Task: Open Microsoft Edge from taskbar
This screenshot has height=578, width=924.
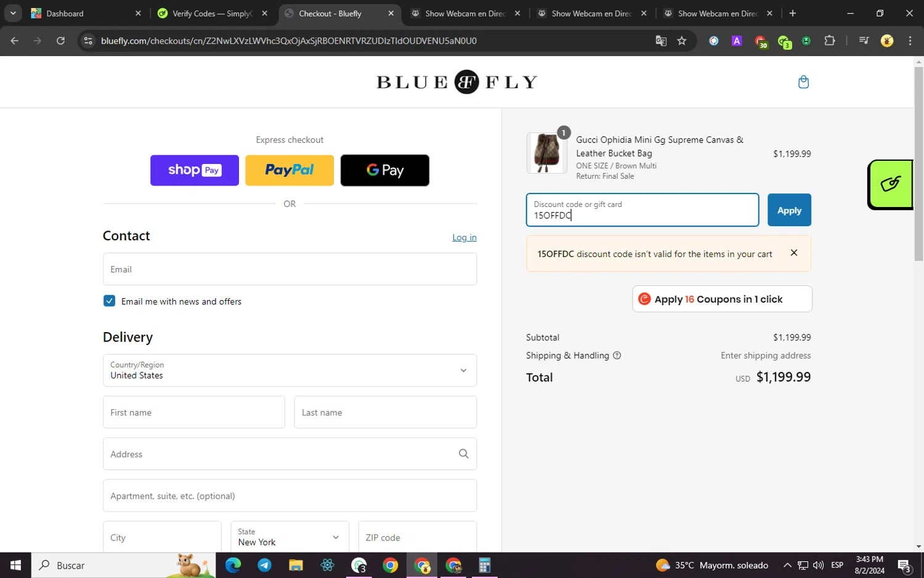Action: tap(233, 565)
